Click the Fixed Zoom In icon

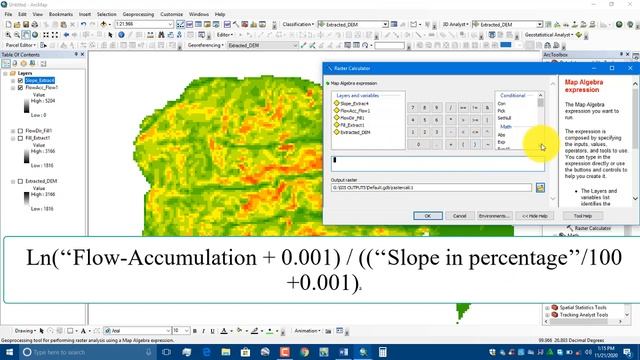coord(46,35)
